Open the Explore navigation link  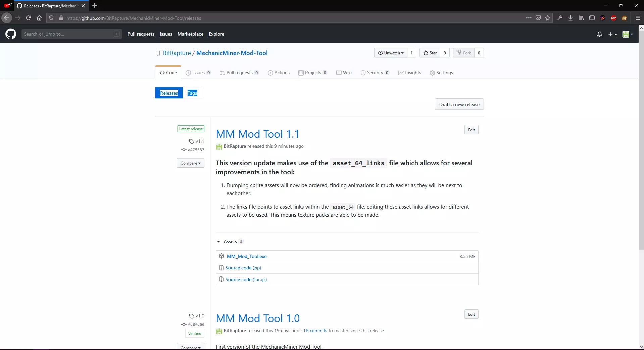[x=216, y=34]
